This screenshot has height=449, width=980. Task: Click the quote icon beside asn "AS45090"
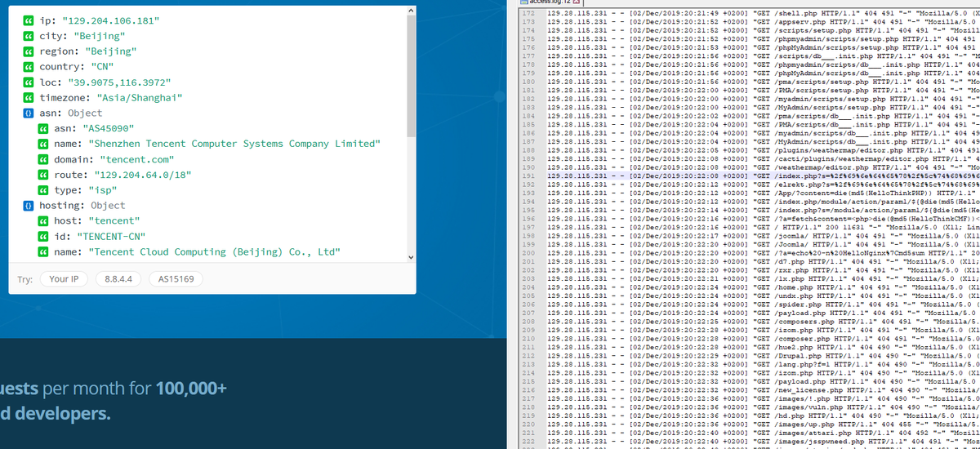coord(43,128)
